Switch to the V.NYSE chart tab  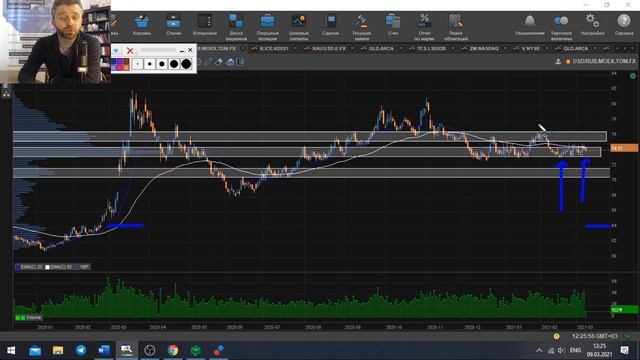(530, 49)
